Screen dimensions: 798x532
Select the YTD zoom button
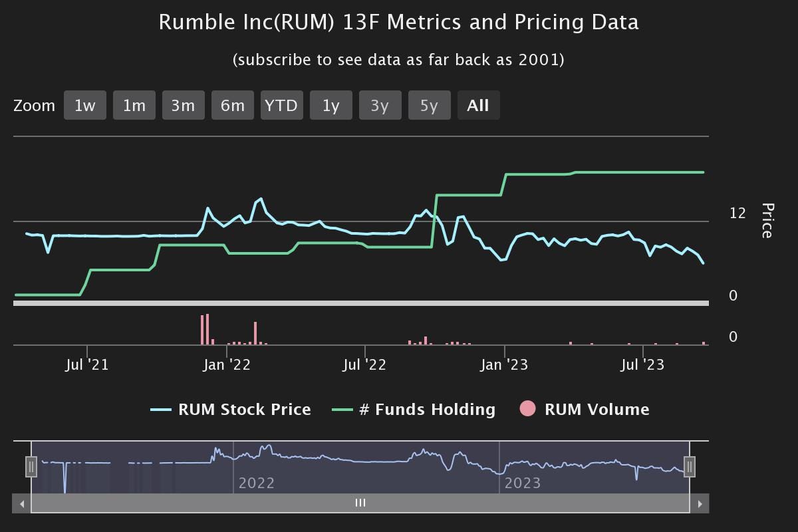point(282,105)
